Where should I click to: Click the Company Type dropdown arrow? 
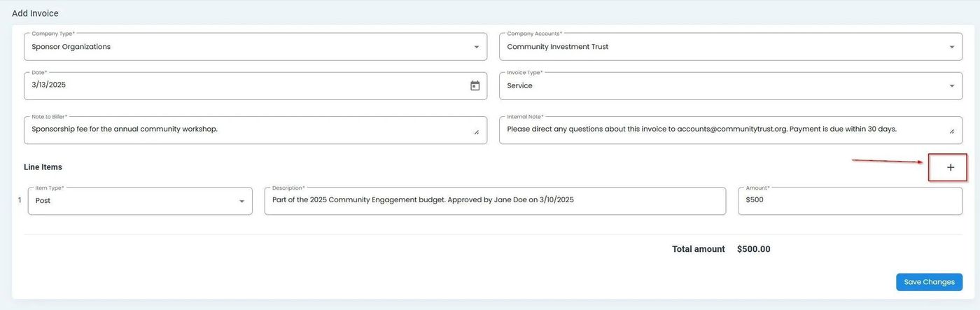pos(476,47)
